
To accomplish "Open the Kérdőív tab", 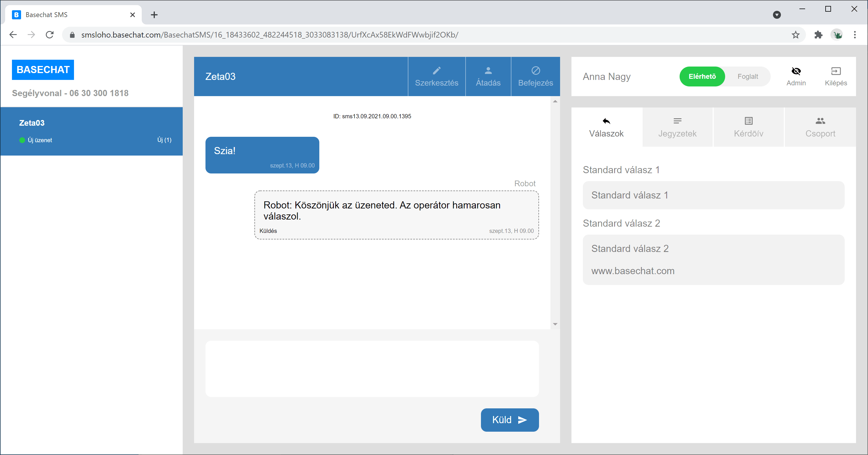I will (x=748, y=127).
